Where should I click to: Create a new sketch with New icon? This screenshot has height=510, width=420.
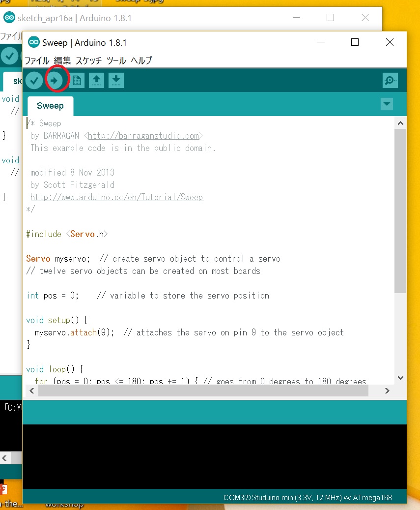[x=77, y=80]
